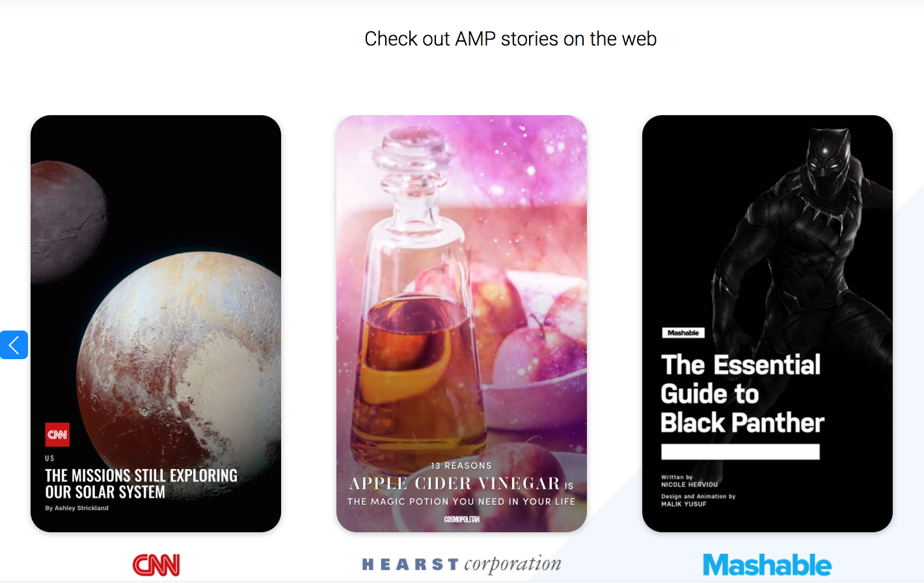Click the Hearst corporation logo

[x=461, y=564]
